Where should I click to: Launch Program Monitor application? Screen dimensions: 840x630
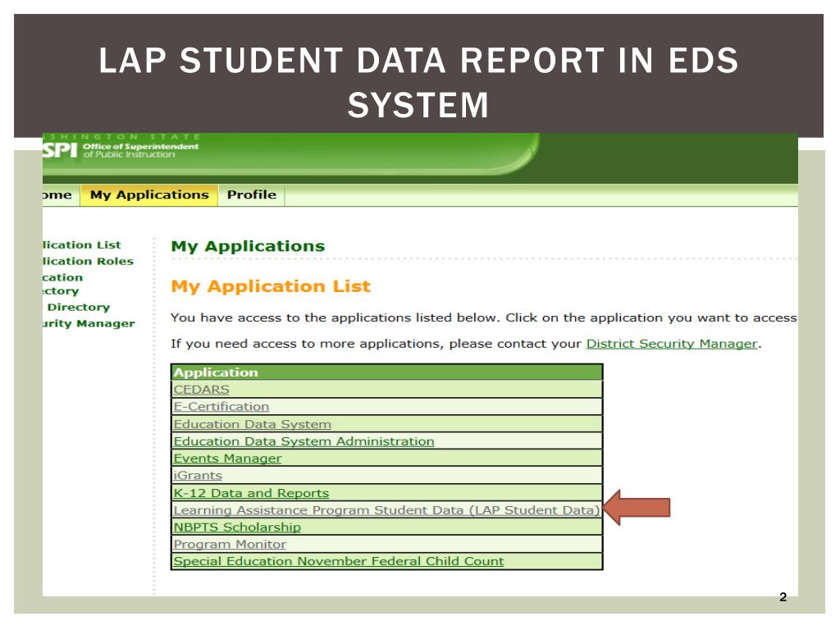(x=230, y=545)
